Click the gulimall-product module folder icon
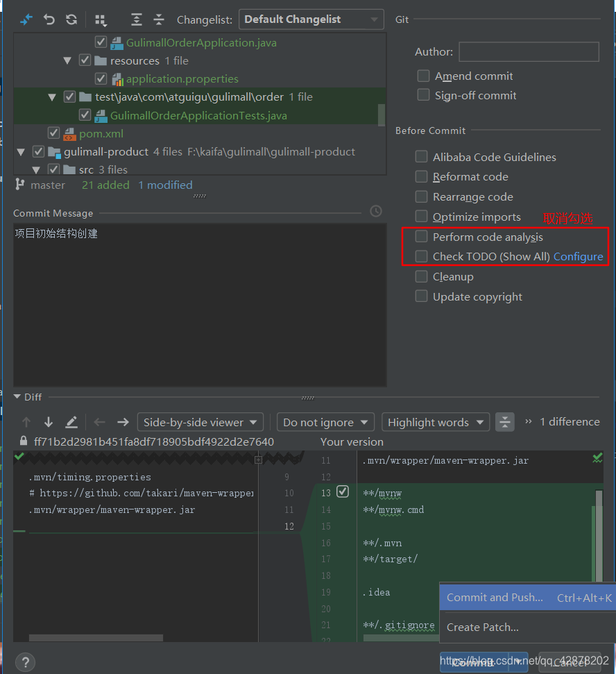 54,152
